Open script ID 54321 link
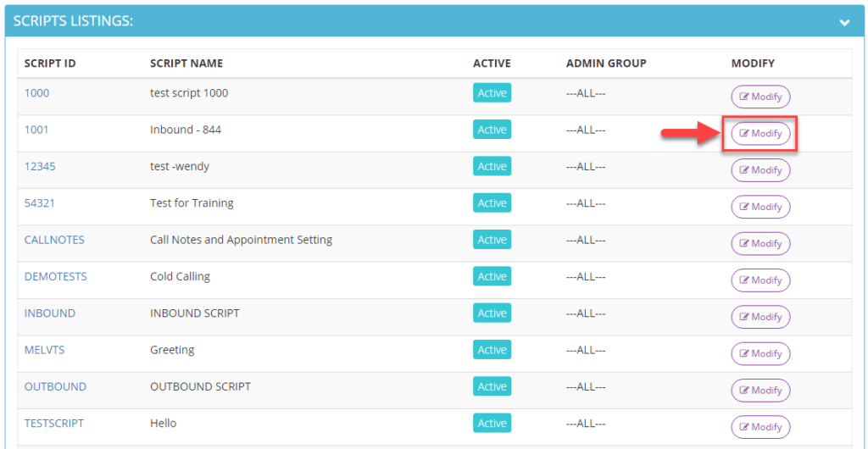This screenshot has width=868, height=449. [x=40, y=203]
